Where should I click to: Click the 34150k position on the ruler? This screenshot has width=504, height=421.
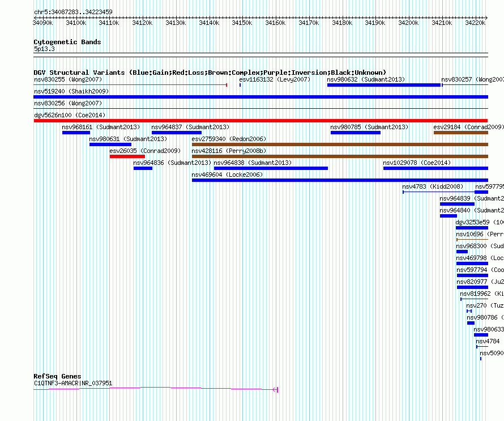click(x=242, y=23)
